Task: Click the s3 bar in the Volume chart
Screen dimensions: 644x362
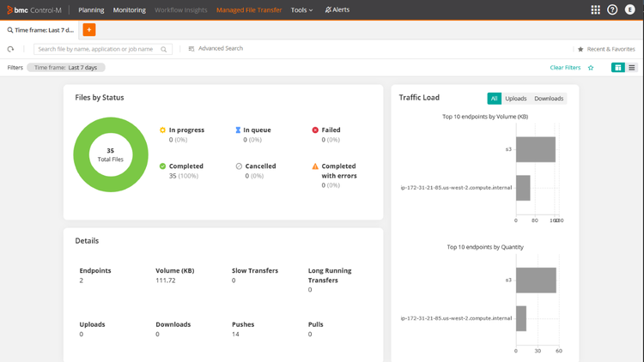Action: pos(536,149)
